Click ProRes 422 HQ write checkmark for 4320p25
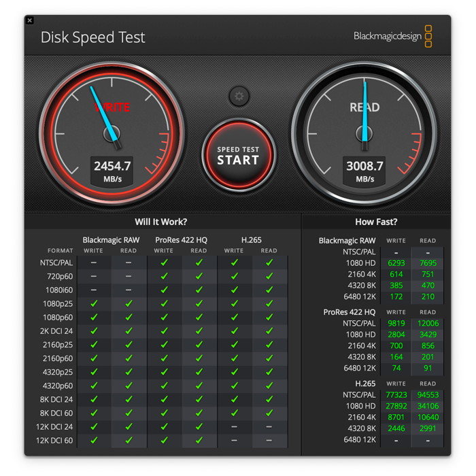Image resolution: width=476 pixels, height=476 pixels. click(164, 371)
